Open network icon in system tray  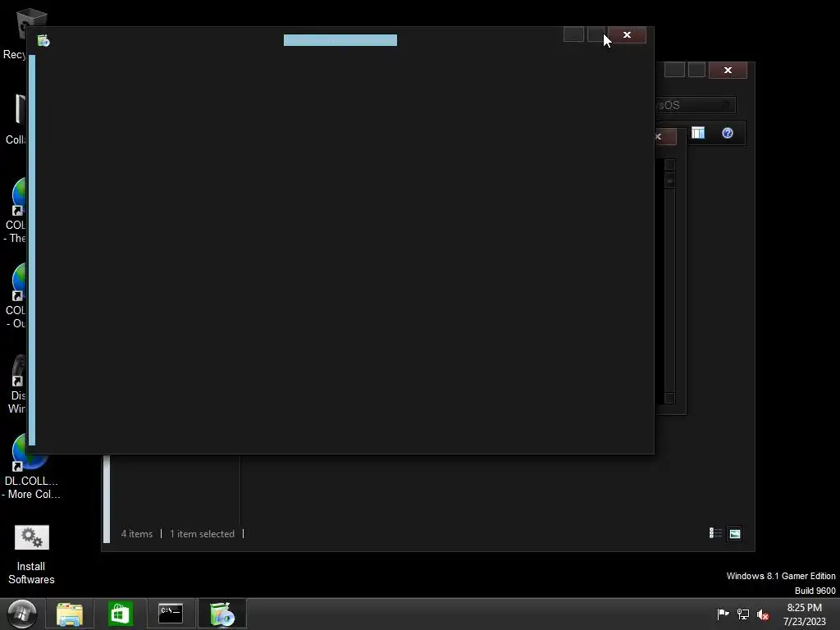click(743, 614)
